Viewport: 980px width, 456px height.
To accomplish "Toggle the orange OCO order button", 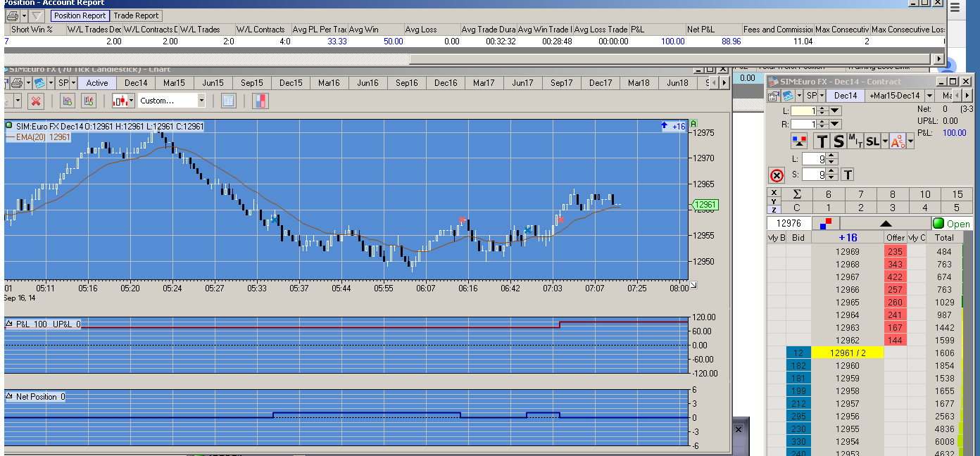I will tap(898, 141).
